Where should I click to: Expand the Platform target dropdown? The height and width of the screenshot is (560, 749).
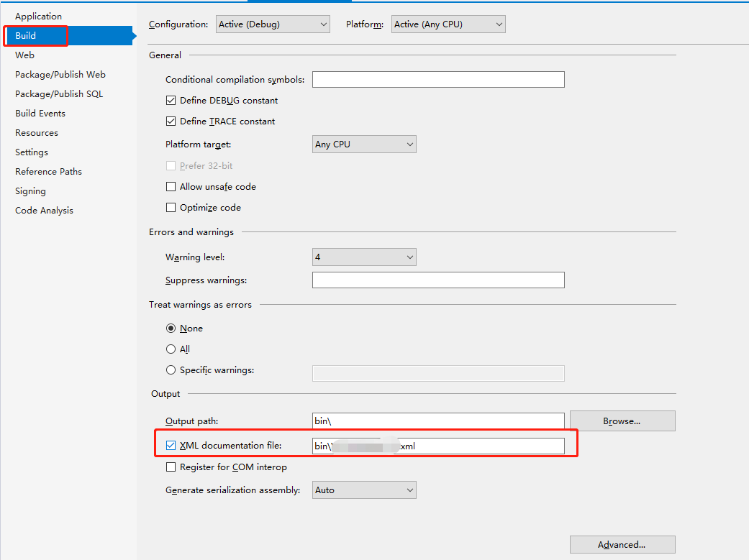point(364,144)
